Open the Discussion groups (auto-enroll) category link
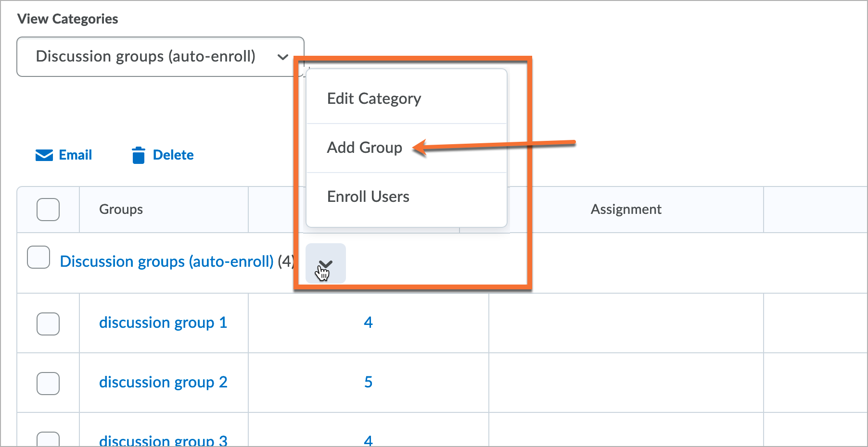Image resolution: width=868 pixels, height=447 pixels. (166, 261)
